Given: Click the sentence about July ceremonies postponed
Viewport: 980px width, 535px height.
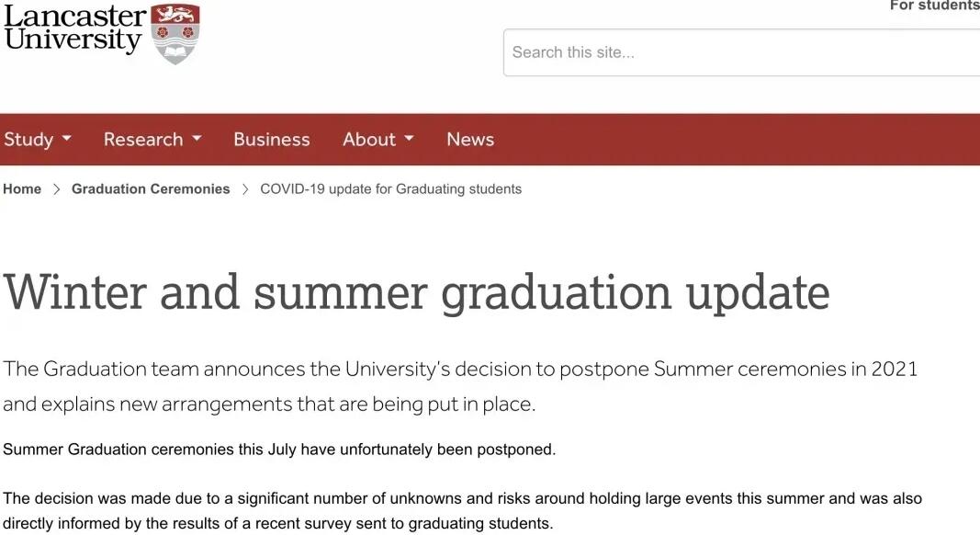Looking at the screenshot, I should pos(279,450).
